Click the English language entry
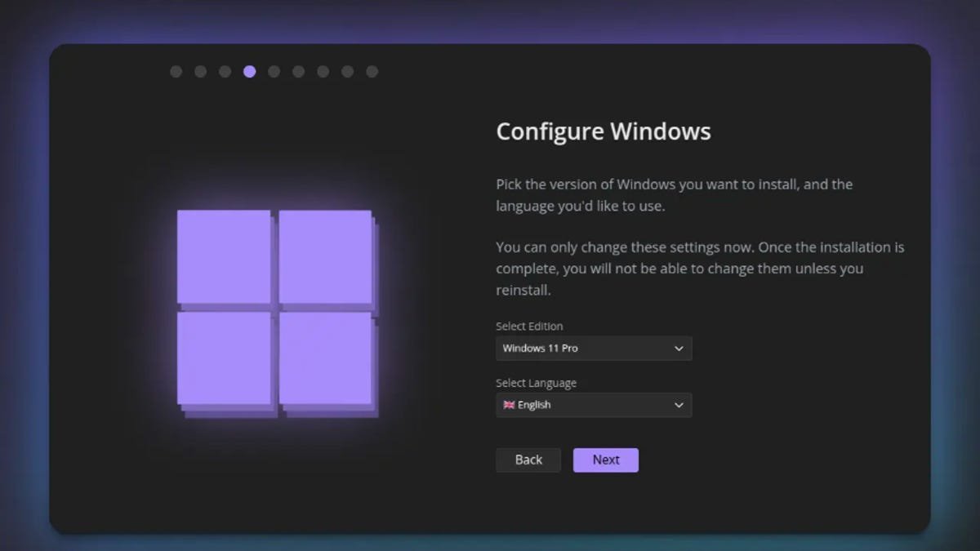 click(535, 405)
